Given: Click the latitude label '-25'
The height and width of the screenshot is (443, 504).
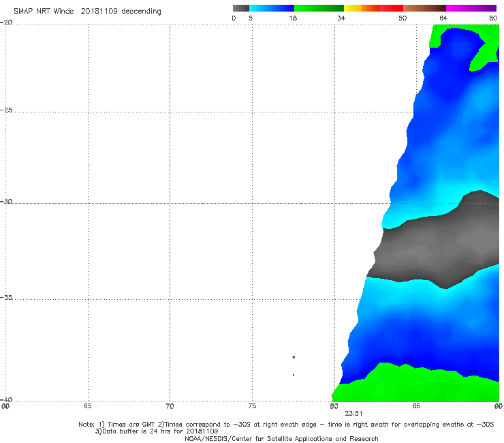Looking at the screenshot, I should (x=6, y=110).
